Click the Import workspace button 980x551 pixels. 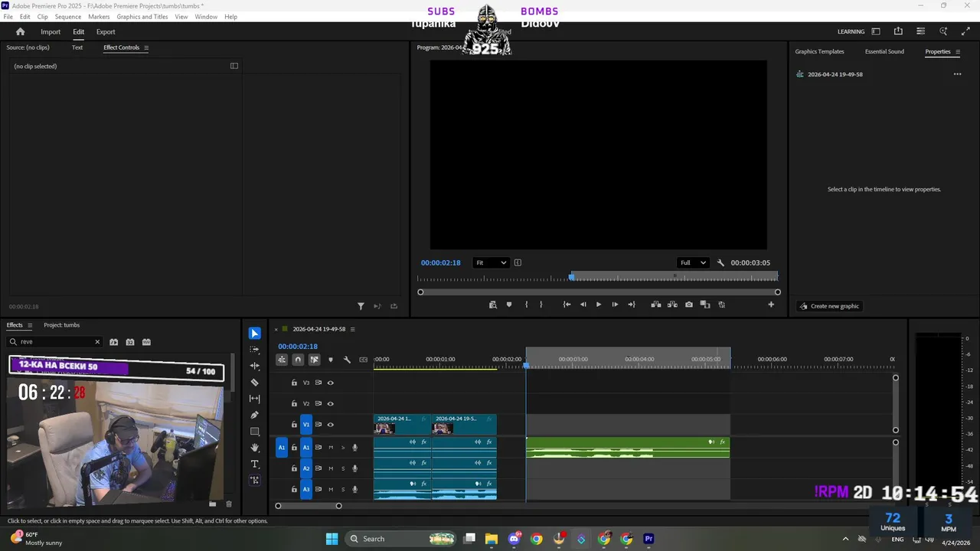click(51, 32)
